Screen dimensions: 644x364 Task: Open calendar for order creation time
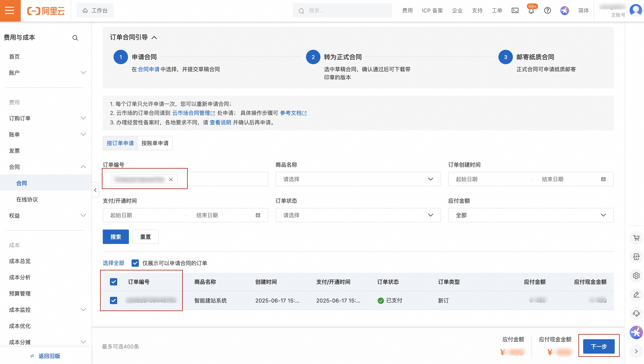point(603,179)
